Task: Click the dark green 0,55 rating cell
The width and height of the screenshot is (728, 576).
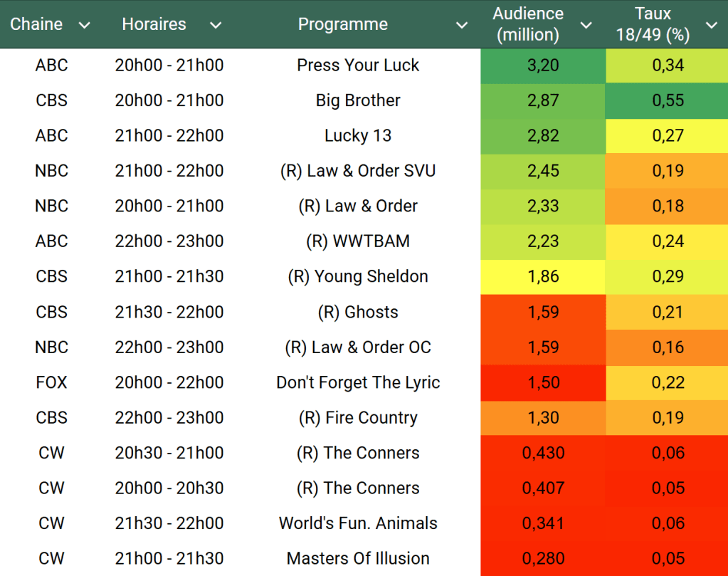Action: pos(668,100)
